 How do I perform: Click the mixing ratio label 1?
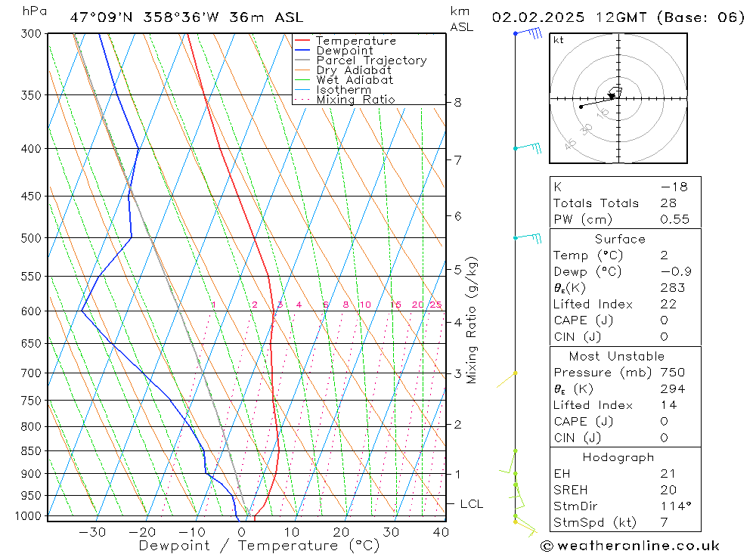click(x=214, y=305)
